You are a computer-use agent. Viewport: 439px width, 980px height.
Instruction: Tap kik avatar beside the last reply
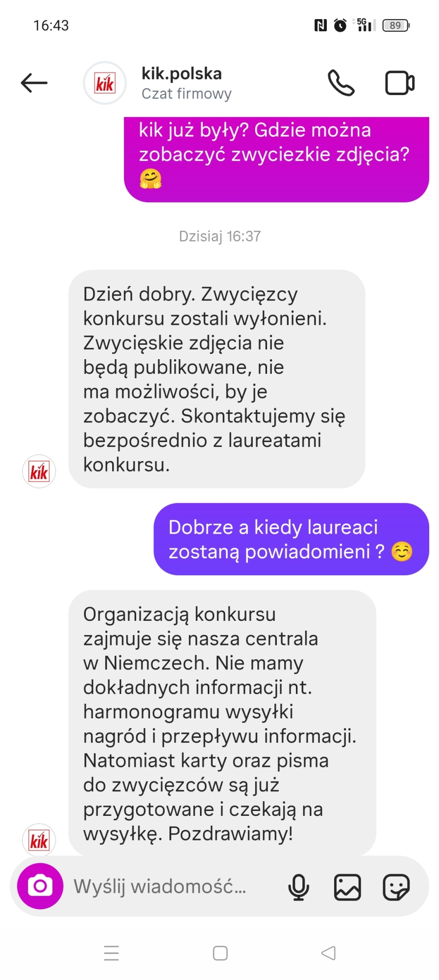coord(39,840)
